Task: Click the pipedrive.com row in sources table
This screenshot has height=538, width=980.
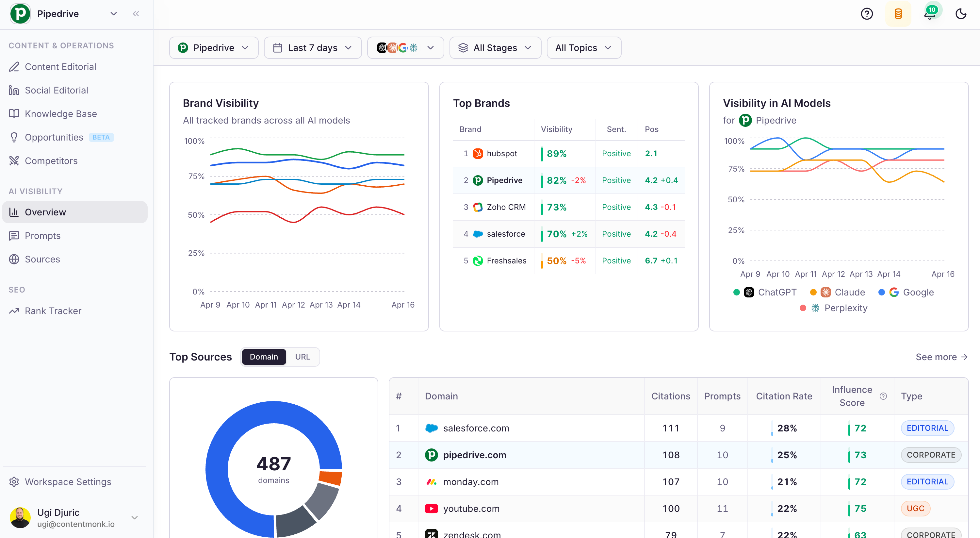Action: click(474, 455)
